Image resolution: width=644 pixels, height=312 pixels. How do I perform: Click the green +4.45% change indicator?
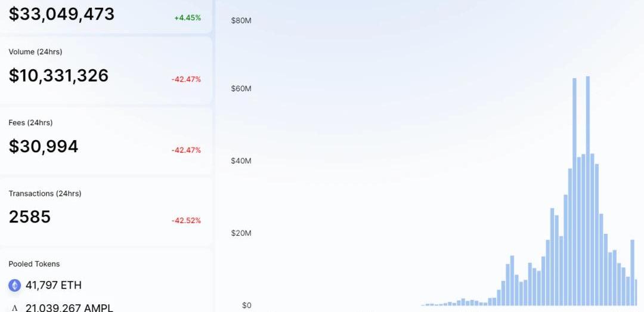coord(187,17)
